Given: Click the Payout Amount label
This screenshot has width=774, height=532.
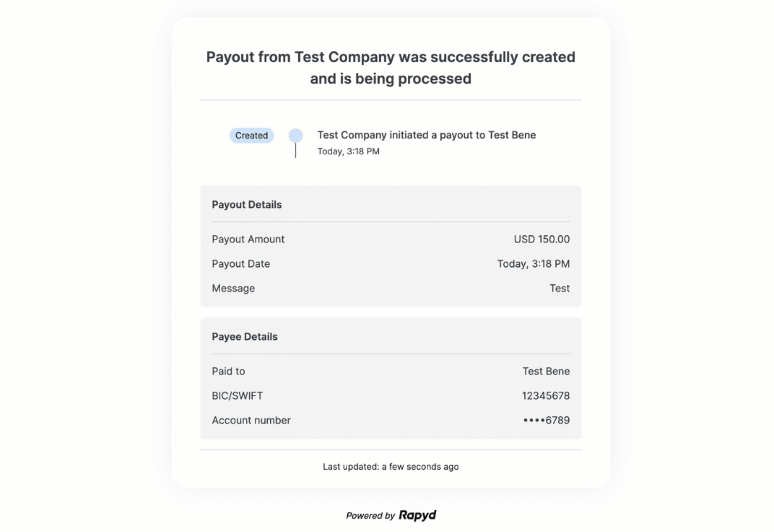Looking at the screenshot, I should [248, 239].
